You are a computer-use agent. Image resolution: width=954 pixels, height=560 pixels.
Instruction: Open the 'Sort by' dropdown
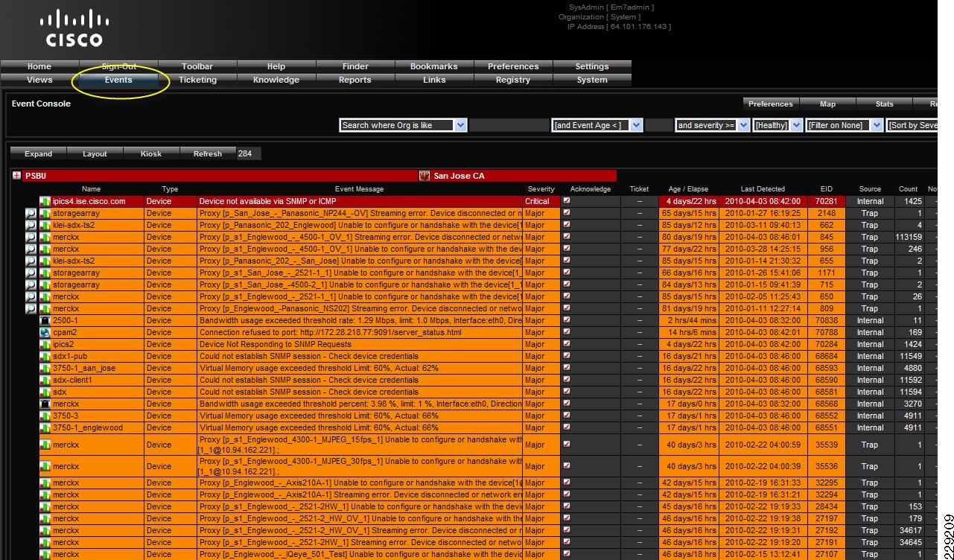tap(912, 125)
